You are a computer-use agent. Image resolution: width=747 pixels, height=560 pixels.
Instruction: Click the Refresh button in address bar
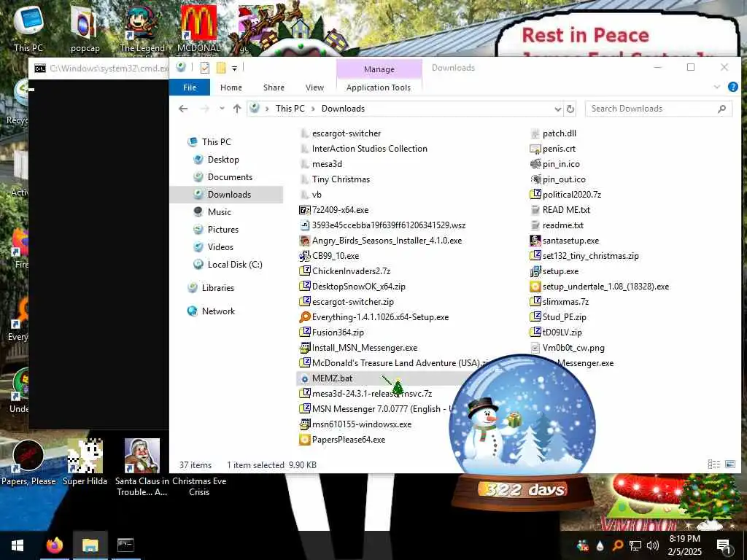[x=570, y=109]
